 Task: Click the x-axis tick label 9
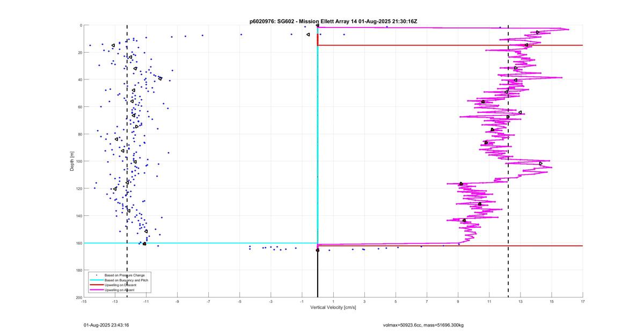(x=458, y=302)
